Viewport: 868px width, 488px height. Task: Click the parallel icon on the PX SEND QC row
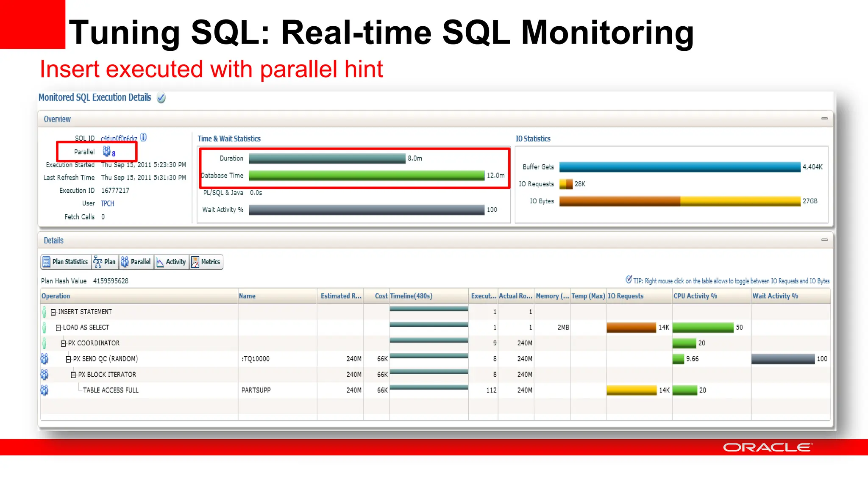pos(45,359)
